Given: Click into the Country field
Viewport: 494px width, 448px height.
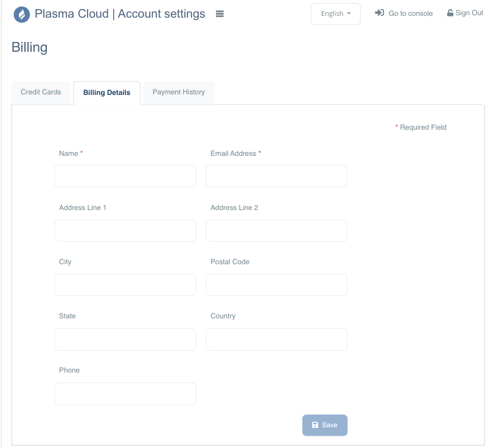Looking at the screenshot, I should tap(277, 339).
